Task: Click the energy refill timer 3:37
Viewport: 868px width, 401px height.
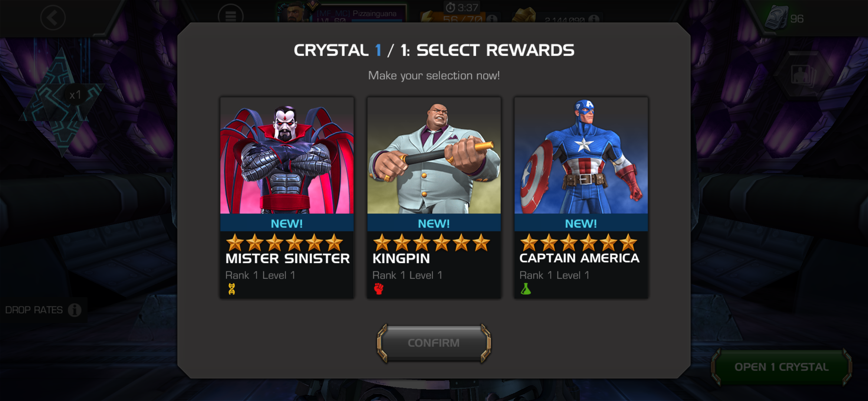Action: (462, 7)
